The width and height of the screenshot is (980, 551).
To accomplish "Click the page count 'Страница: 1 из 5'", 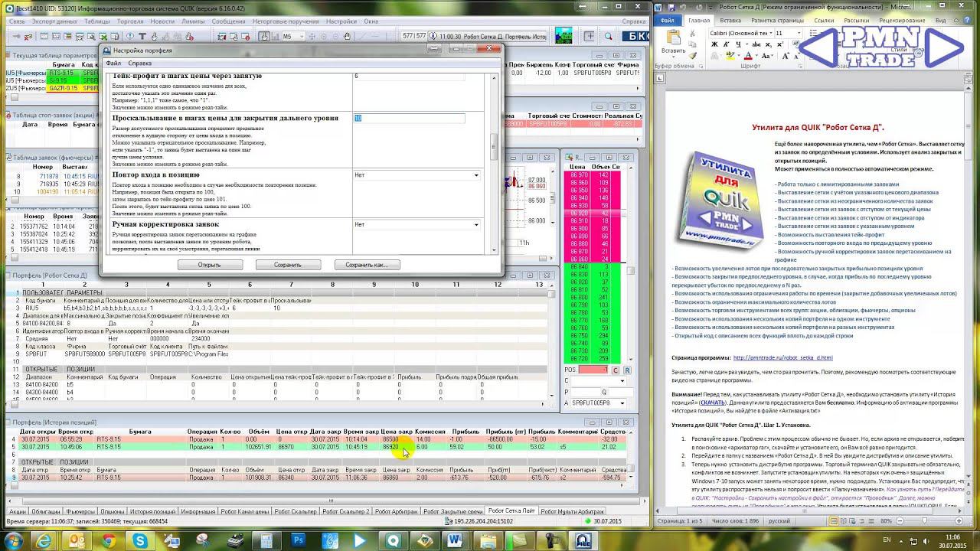I will pyautogui.click(x=679, y=521).
